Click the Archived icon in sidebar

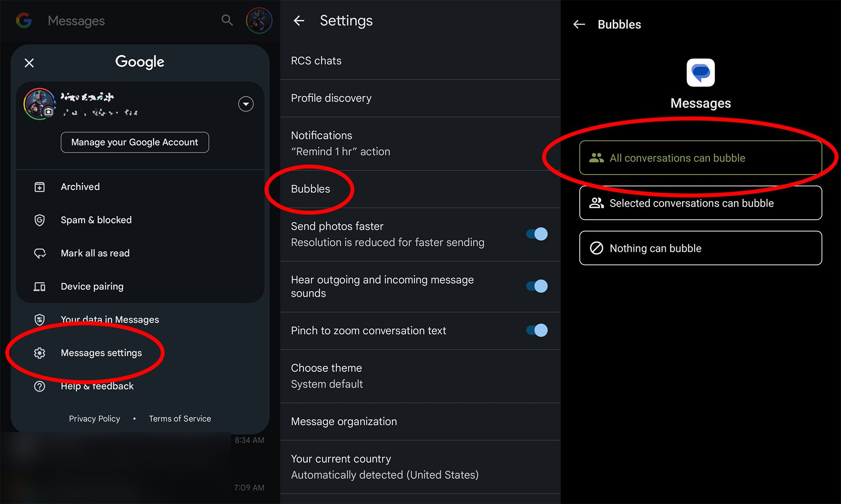coord(39,187)
